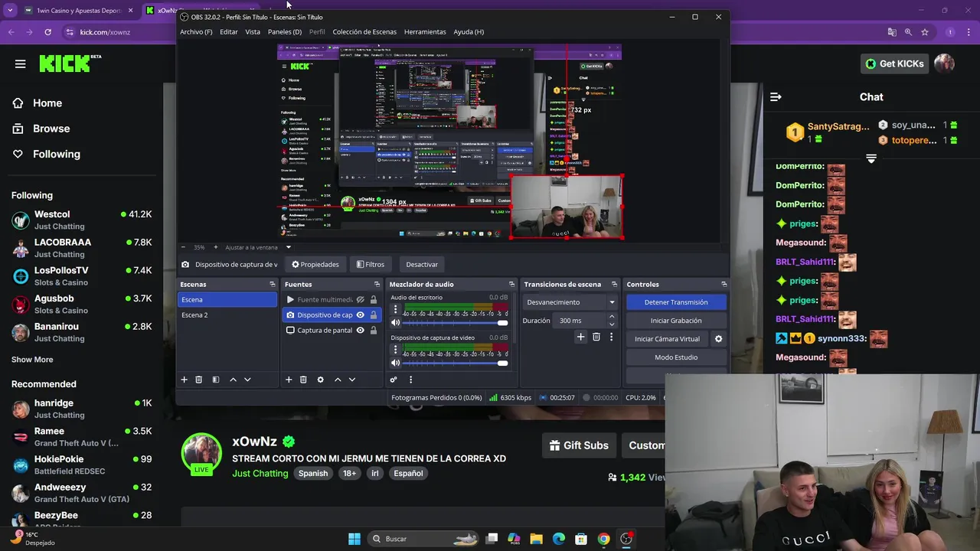Pop out the Escenas dock
Image resolution: width=980 pixels, height=551 pixels.
pyautogui.click(x=272, y=285)
